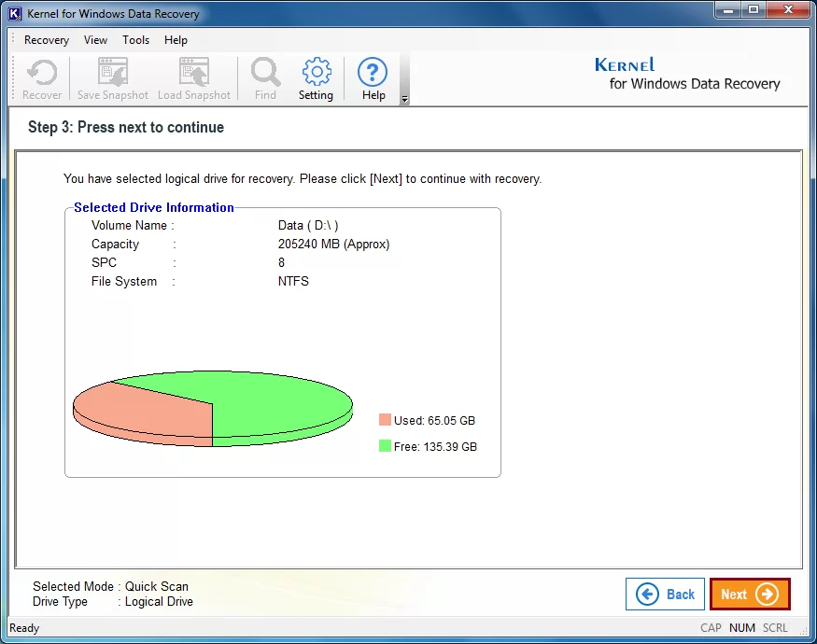Open the Recovery menu

click(46, 40)
